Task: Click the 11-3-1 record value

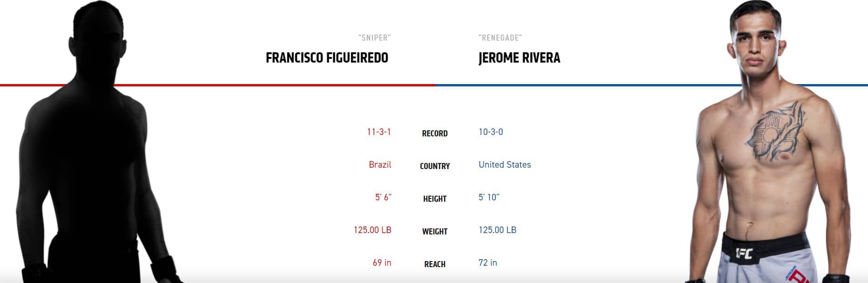Action: tap(379, 132)
